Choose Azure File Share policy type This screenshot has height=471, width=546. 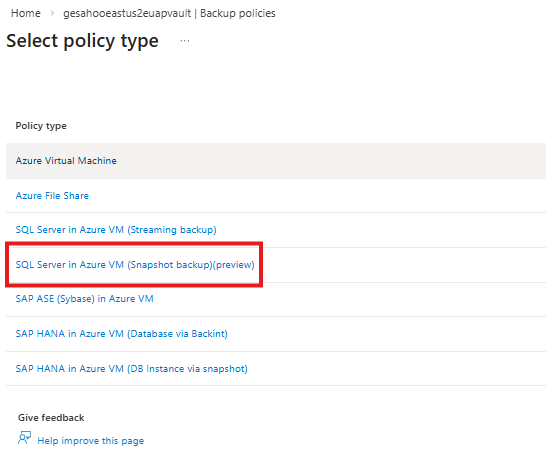click(52, 196)
